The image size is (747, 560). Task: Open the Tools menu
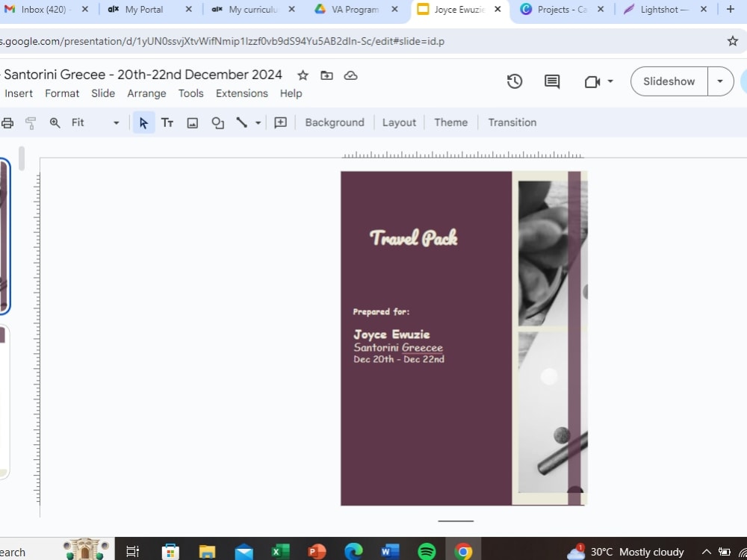click(190, 93)
